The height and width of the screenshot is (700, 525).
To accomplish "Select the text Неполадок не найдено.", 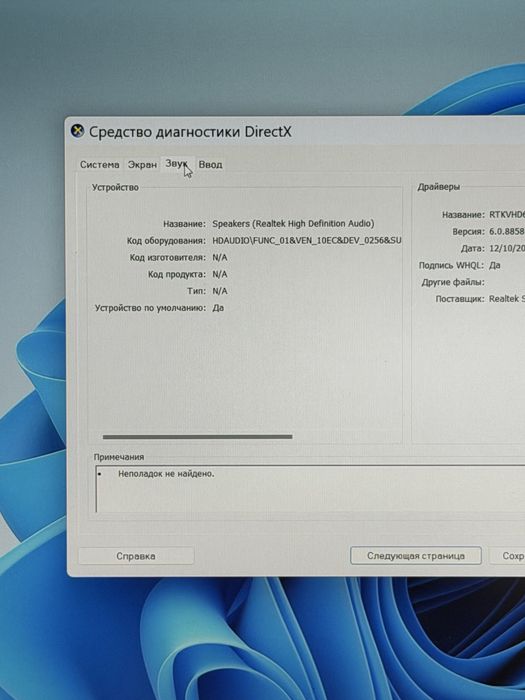I will pyautogui.click(x=166, y=474).
